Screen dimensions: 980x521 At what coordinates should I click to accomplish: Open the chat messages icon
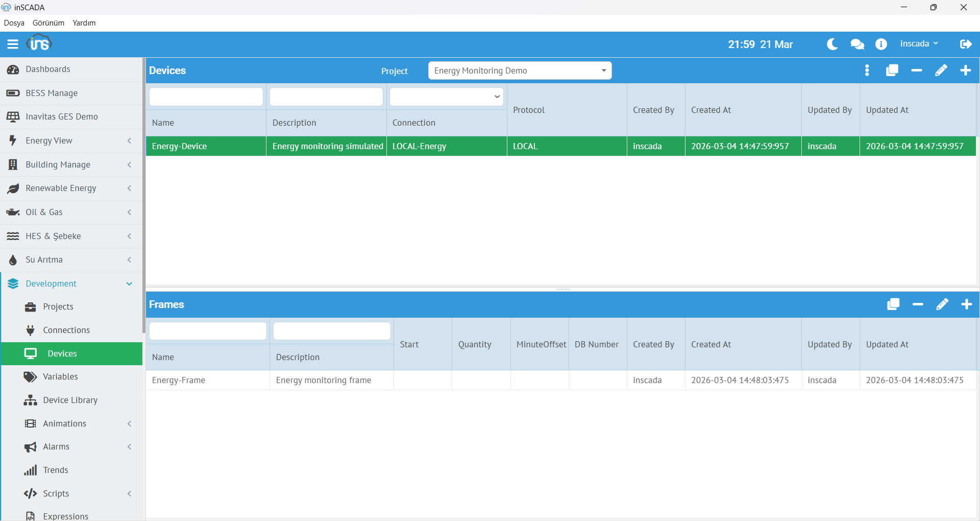pos(857,44)
